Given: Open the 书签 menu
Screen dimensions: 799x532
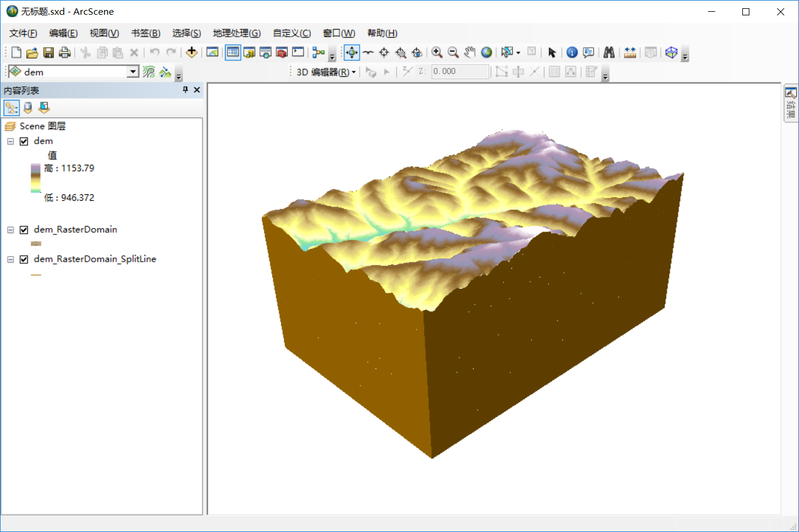Looking at the screenshot, I should 145,33.
